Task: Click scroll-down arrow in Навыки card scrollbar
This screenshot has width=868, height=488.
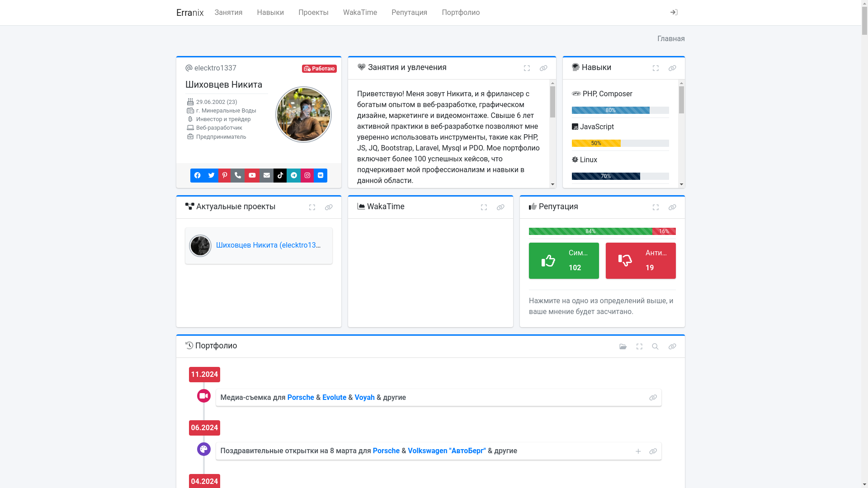Action: (681, 184)
